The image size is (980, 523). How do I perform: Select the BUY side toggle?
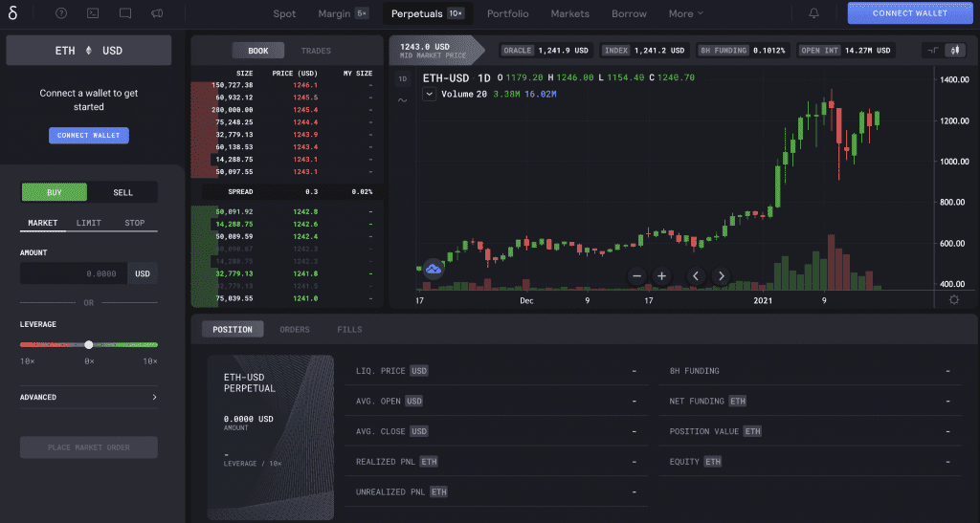pyautogui.click(x=55, y=192)
